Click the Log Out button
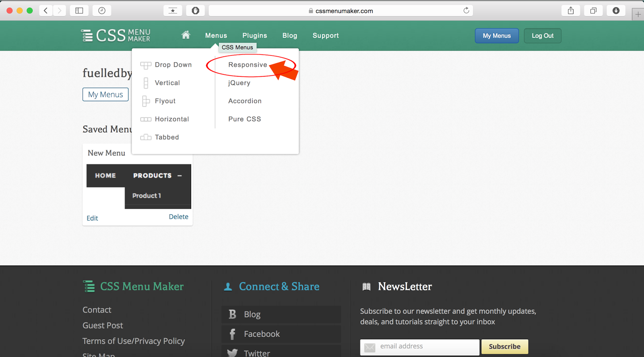 pyautogui.click(x=543, y=35)
